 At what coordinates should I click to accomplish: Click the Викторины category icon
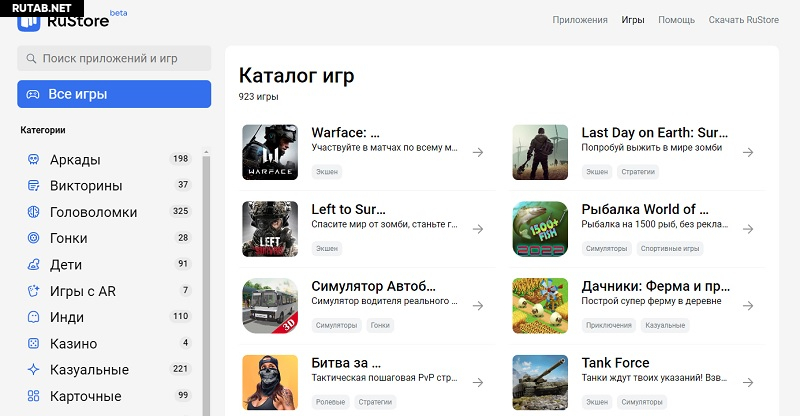(x=33, y=186)
